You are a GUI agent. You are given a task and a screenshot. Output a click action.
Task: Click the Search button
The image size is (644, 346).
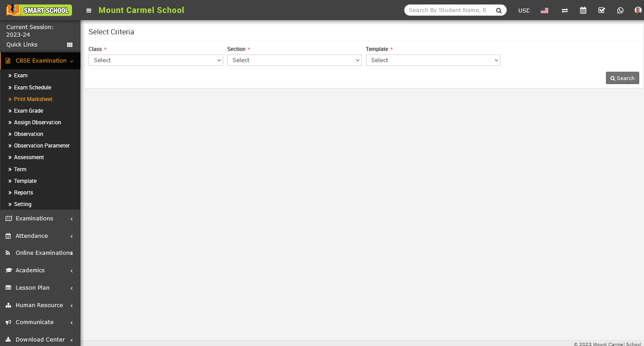[x=622, y=78]
